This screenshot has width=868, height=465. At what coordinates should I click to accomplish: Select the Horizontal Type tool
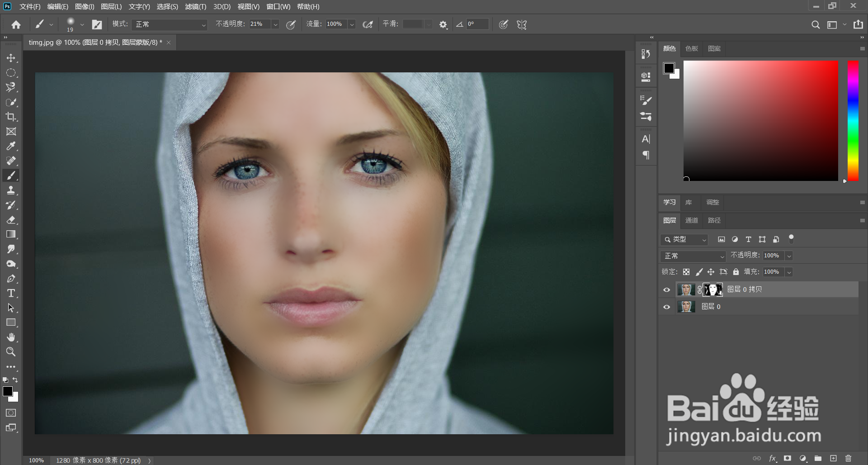[x=11, y=293]
